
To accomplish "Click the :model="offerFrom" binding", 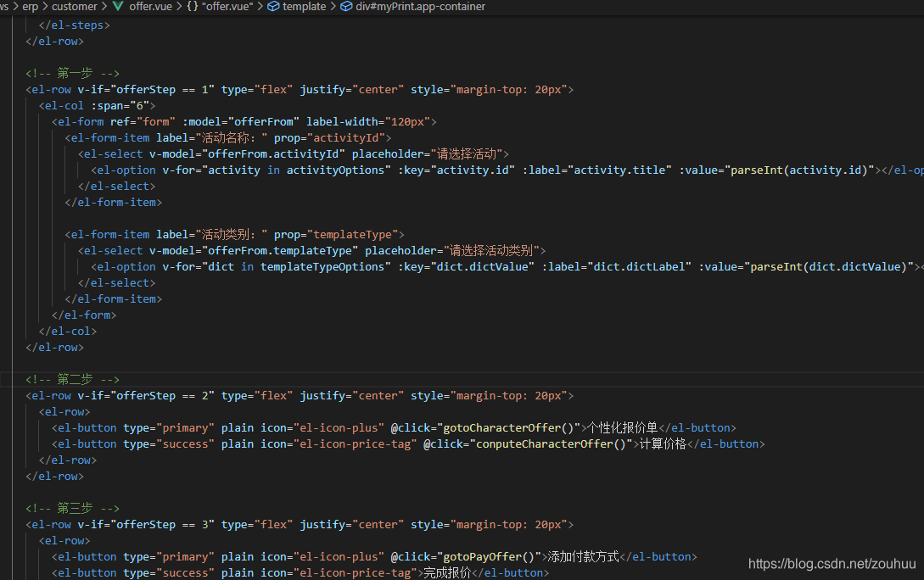I will (241, 122).
